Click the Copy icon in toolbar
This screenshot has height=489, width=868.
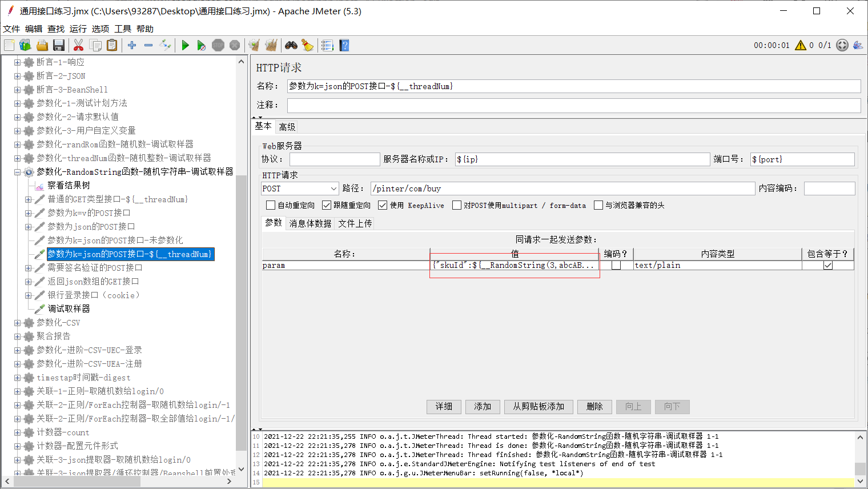(x=95, y=45)
